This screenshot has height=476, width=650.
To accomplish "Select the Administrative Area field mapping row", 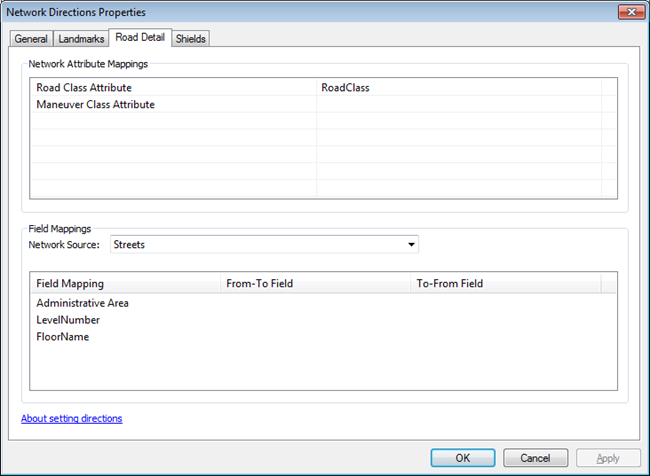I will coord(82,303).
